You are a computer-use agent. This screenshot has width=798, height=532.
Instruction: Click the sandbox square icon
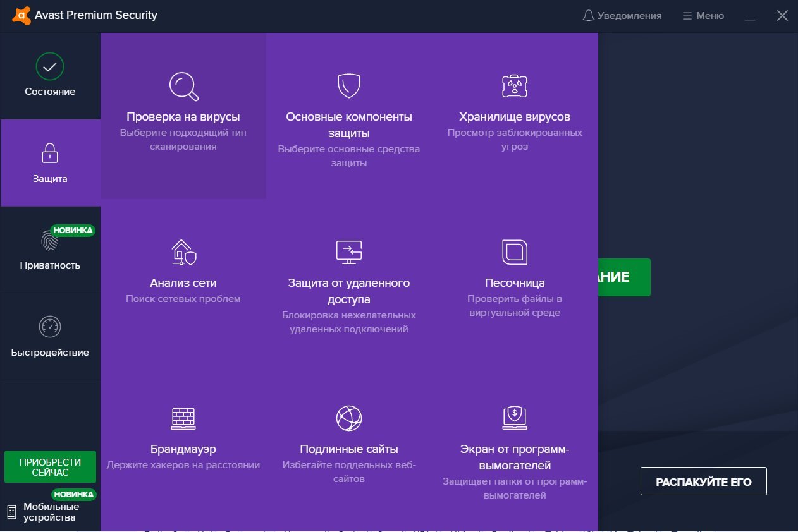click(x=515, y=251)
